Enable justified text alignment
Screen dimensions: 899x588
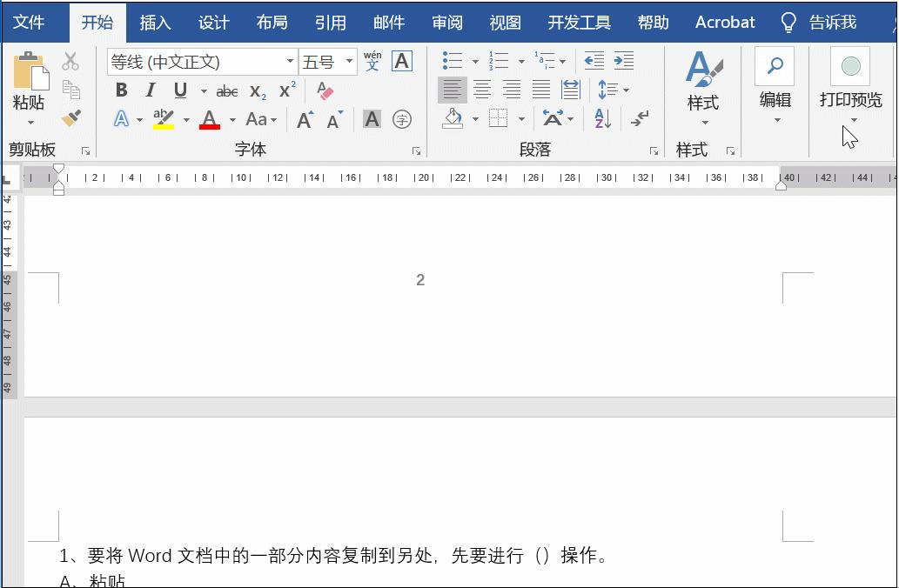coord(541,90)
